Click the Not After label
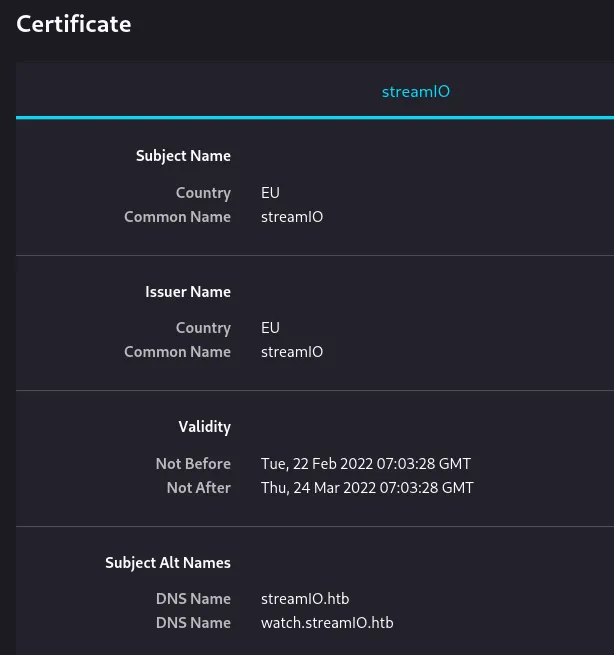The height and width of the screenshot is (655, 614). point(199,488)
